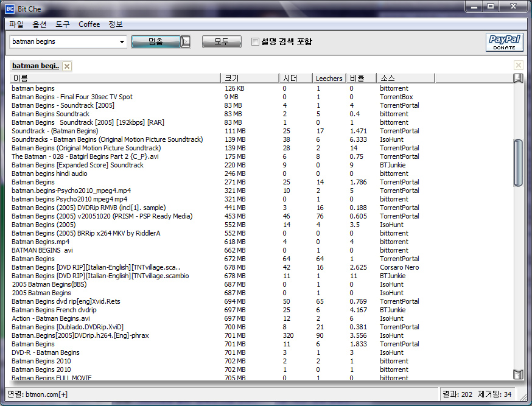Open the 정보 menu
Screen dimensions: 532x406
pyautogui.click(x=116, y=24)
